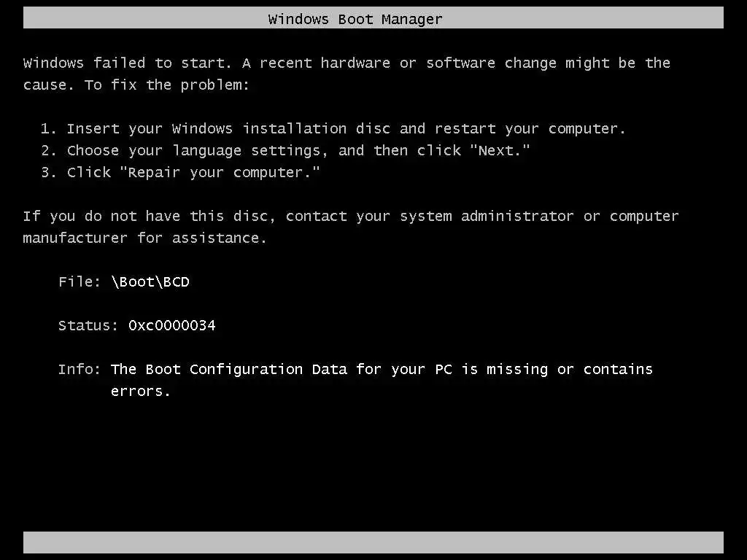Image resolution: width=747 pixels, height=560 pixels.
Task: Click the quoted word "Next."
Action: coord(500,151)
